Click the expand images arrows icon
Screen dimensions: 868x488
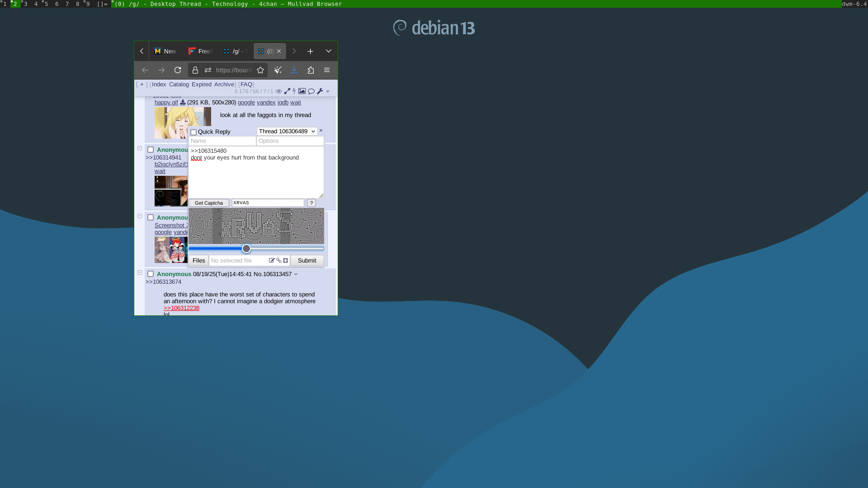[287, 91]
